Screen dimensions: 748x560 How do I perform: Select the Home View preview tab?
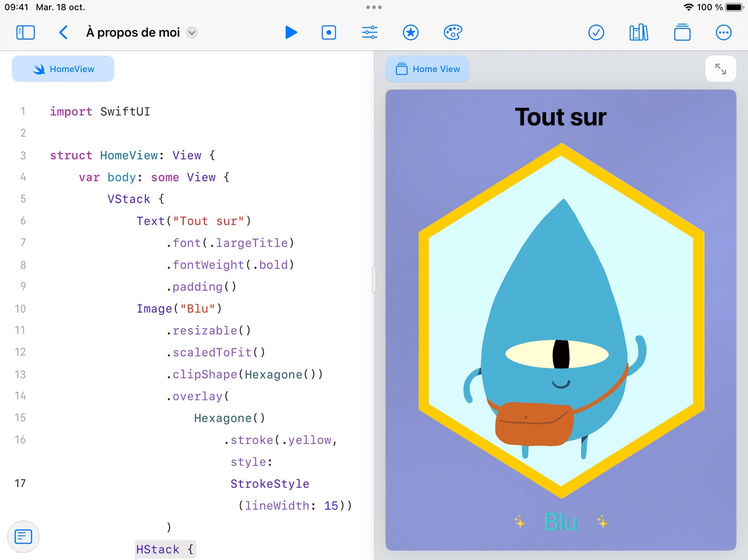tap(427, 69)
